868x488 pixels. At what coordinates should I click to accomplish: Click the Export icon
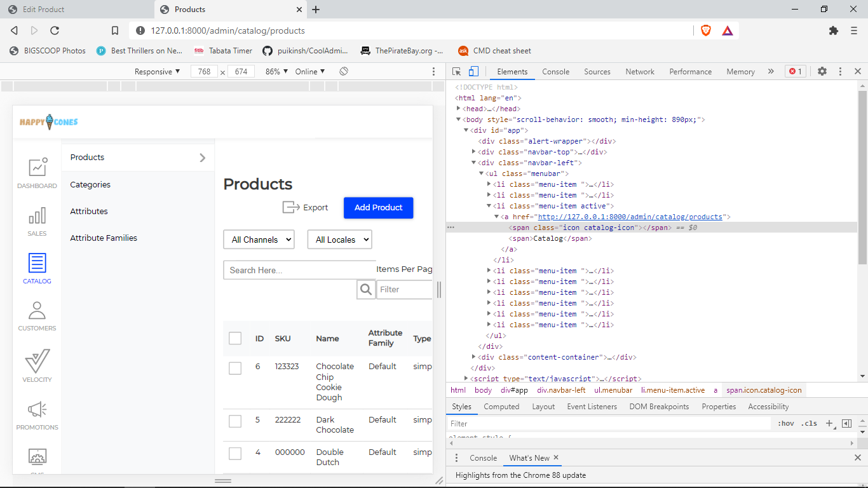click(291, 207)
